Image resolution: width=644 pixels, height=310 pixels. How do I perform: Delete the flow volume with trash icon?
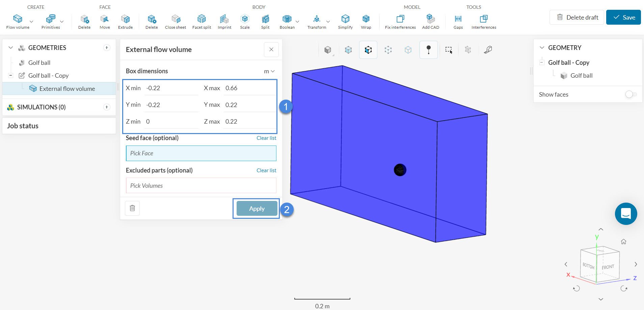point(132,208)
